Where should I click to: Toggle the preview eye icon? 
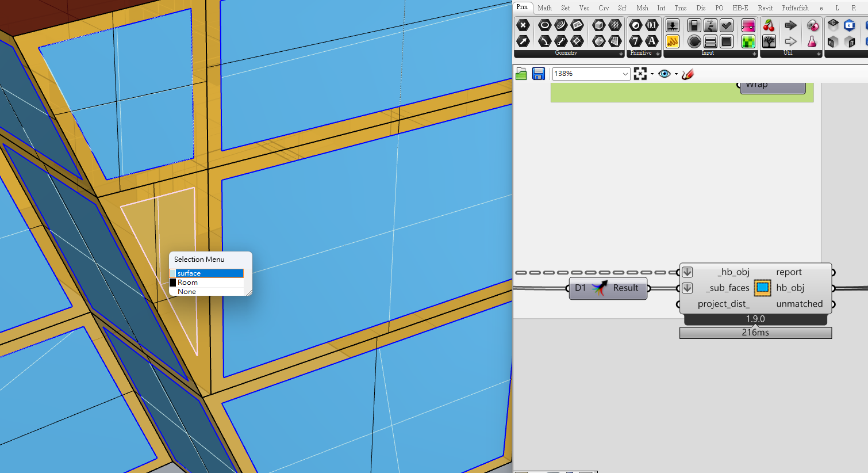pyautogui.click(x=665, y=74)
